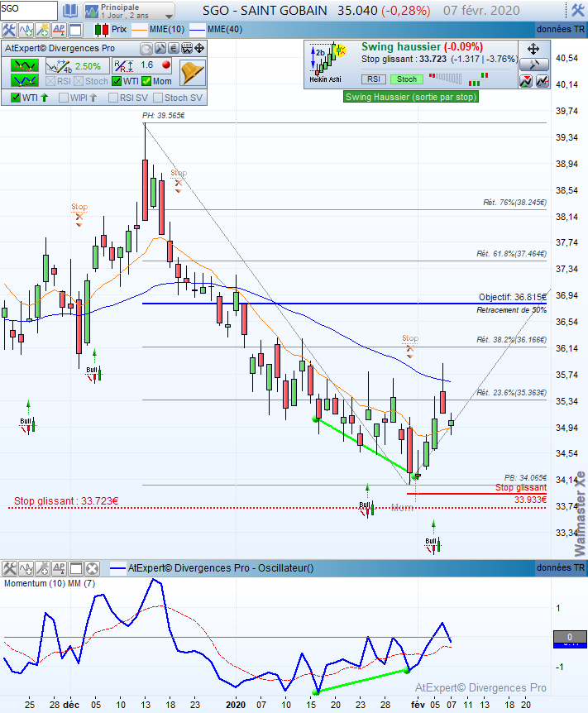The height and width of the screenshot is (713, 588).
Task: Maximize the oscillator panel
Action: click(x=75, y=568)
